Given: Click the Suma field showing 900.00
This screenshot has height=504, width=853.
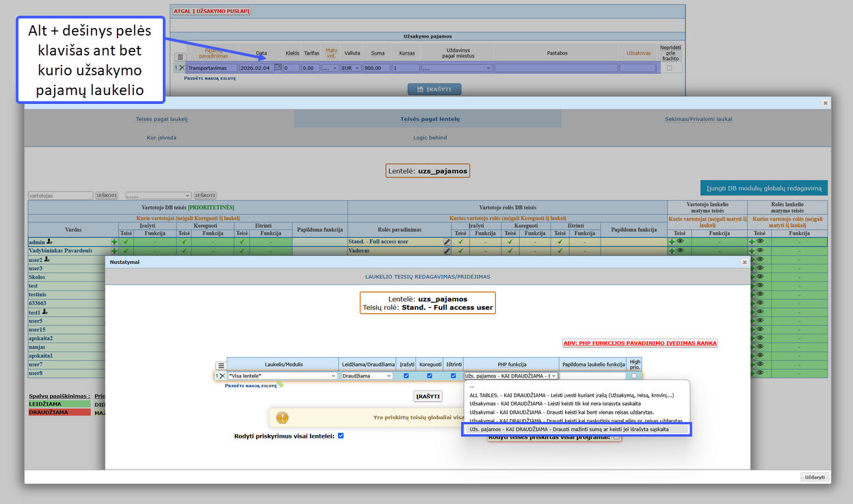Looking at the screenshot, I should click(x=377, y=68).
